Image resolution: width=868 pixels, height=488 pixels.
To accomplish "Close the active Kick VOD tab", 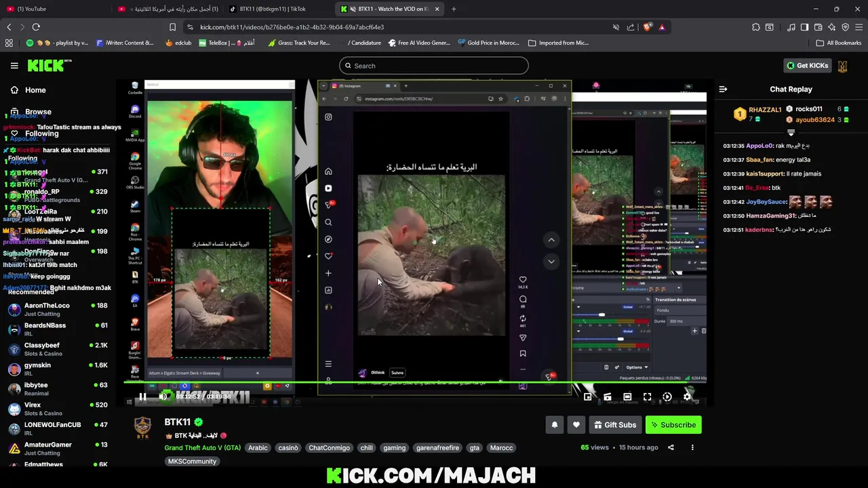I will point(437,9).
